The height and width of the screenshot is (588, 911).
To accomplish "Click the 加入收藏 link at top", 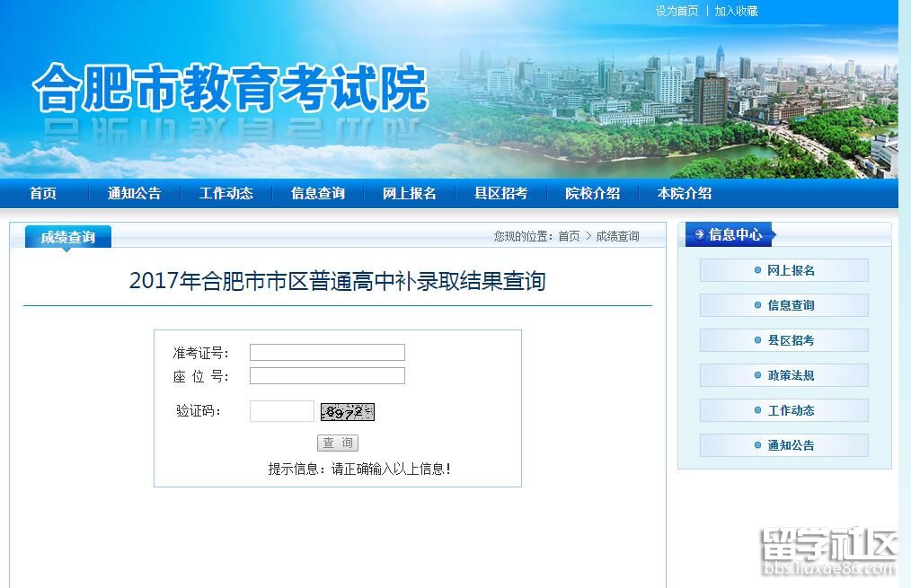I will [x=736, y=11].
